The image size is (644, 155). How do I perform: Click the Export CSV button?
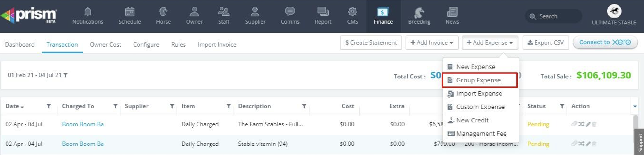[x=546, y=42]
